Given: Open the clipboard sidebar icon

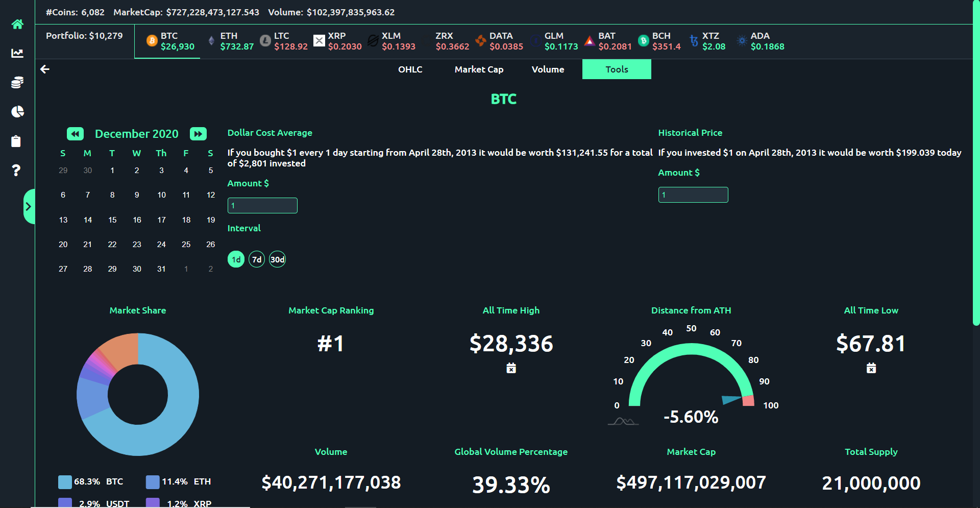Looking at the screenshot, I should pos(16,141).
